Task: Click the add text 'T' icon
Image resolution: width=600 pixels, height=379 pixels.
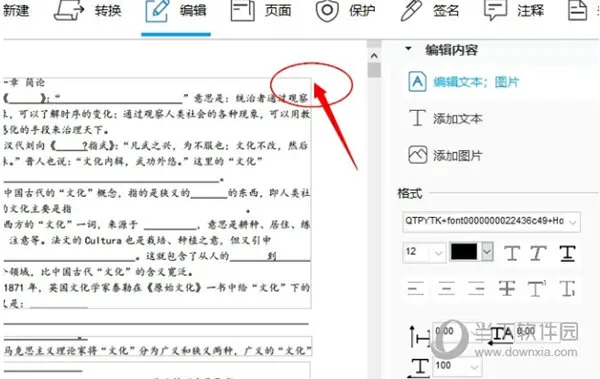Action: click(x=417, y=118)
